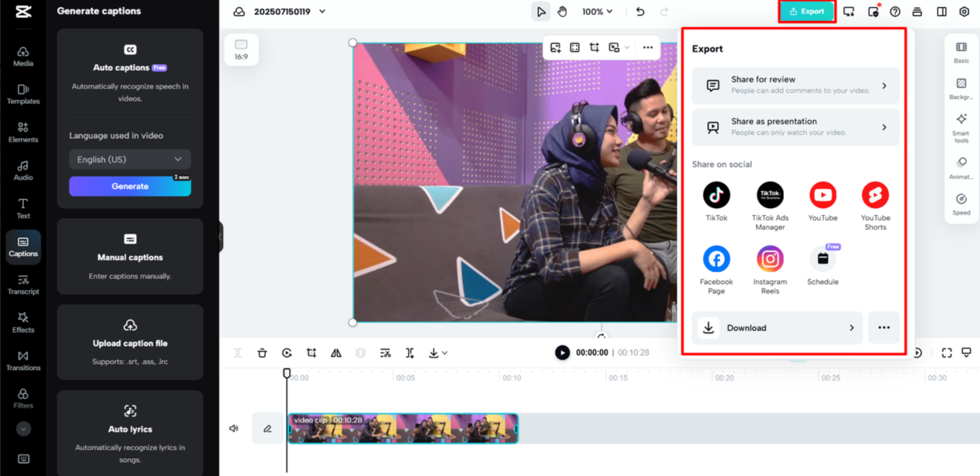The width and height of the screenshot is (980, 476).
Task: Click the undo arrow
Action: click(x=640, y=12)
